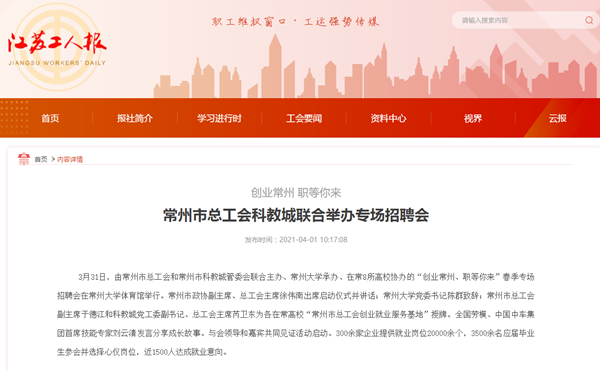600x371 pixels.
Task: Open the 报社简介 navigation tab
Action: [135, 118]
